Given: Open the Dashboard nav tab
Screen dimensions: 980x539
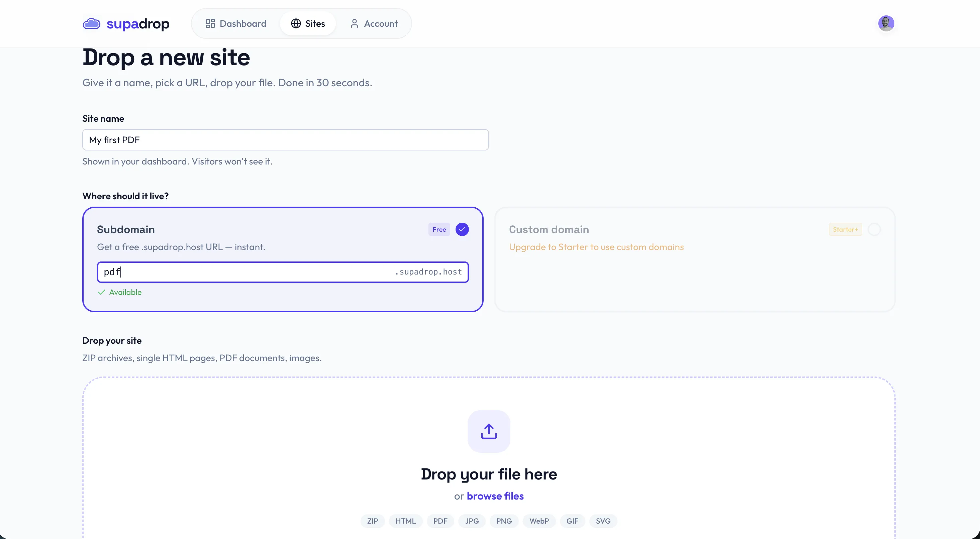Looking at the screenshot, I should 236,24.
